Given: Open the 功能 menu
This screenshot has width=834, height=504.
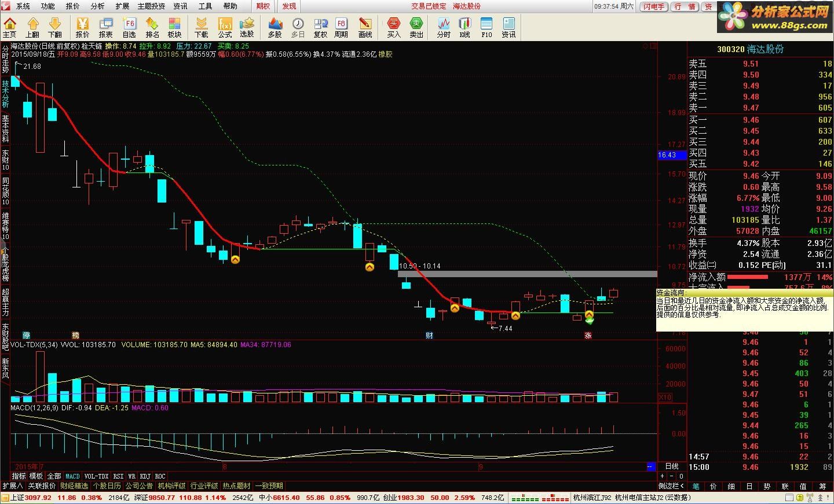Looking at the screenshot, I should tap(47, 6).
